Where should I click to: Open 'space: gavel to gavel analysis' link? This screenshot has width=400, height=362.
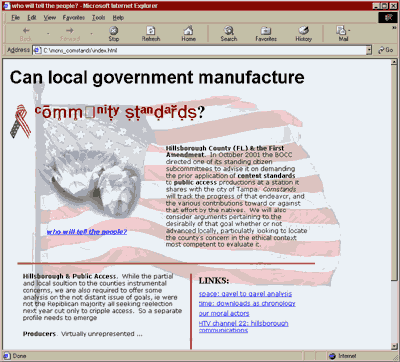[x=245, y=294]
